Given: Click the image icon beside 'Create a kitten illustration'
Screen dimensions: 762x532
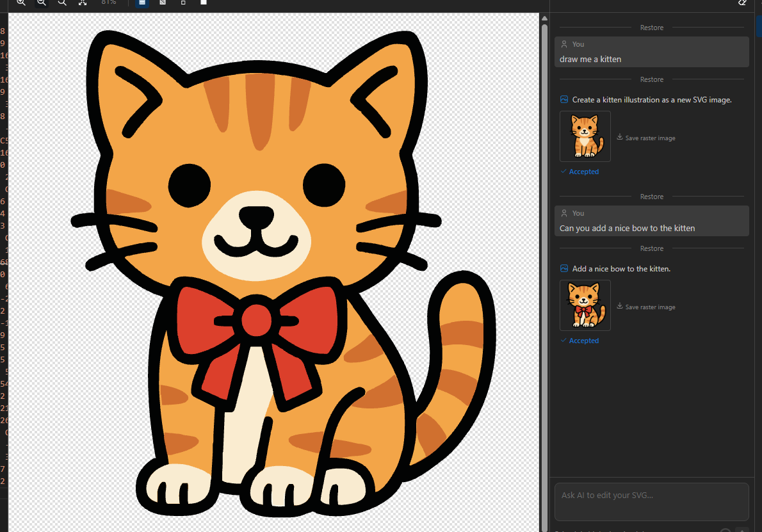Looking at the screenshot, I should pos(563,99).
